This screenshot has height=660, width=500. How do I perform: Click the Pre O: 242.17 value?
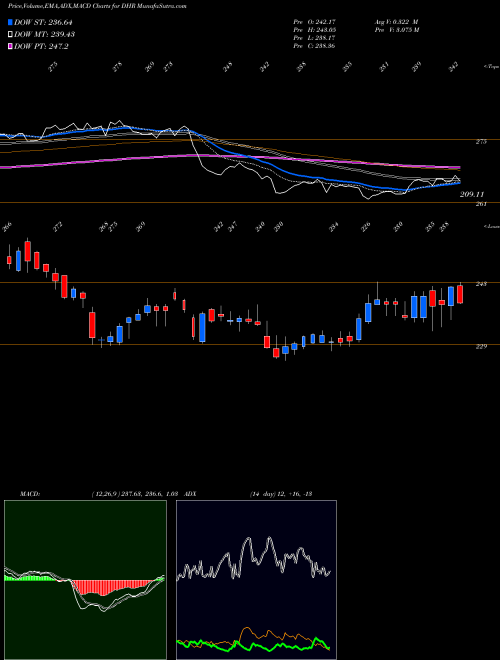[314, 22]
